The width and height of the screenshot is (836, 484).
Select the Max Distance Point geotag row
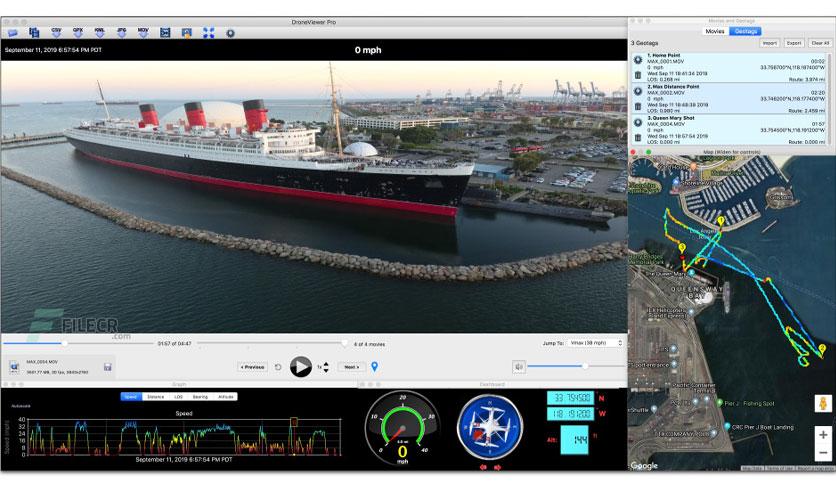point(729,99)
